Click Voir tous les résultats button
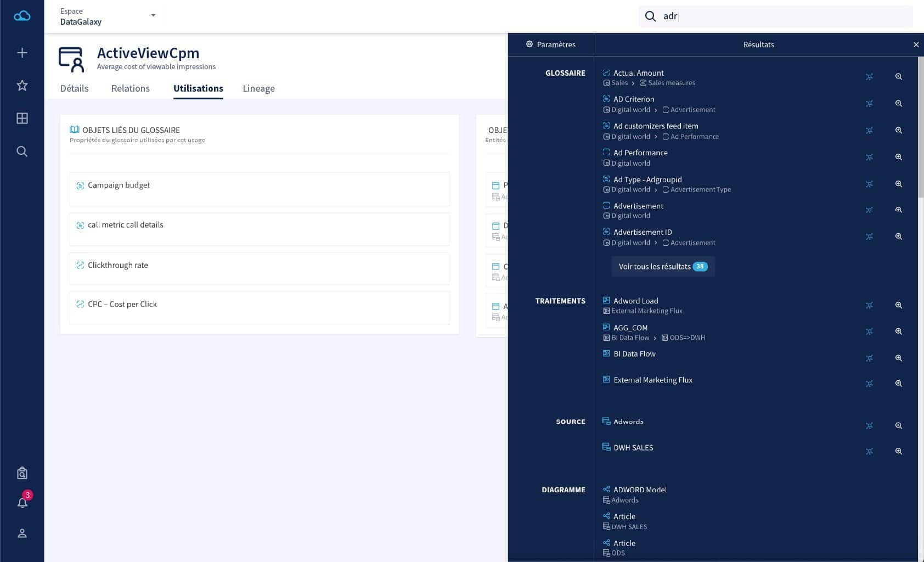The image size is (924, 562). 662,267
